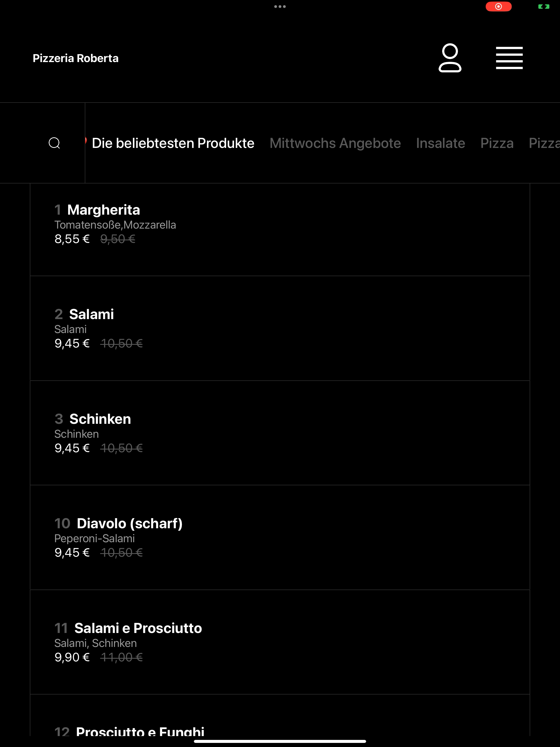The height and width of the screenshot is (747, 560).
Task: Open the partially visible last Pizza tab
Action: pos(544,143)
